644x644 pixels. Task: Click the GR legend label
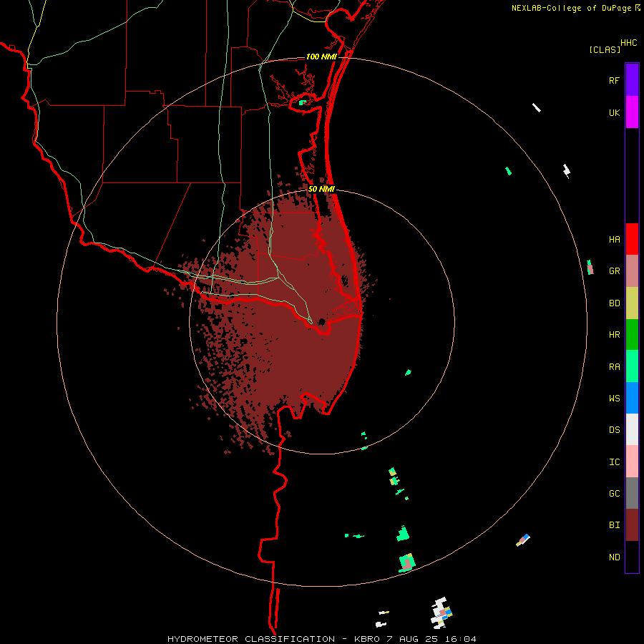click(614, 271)
